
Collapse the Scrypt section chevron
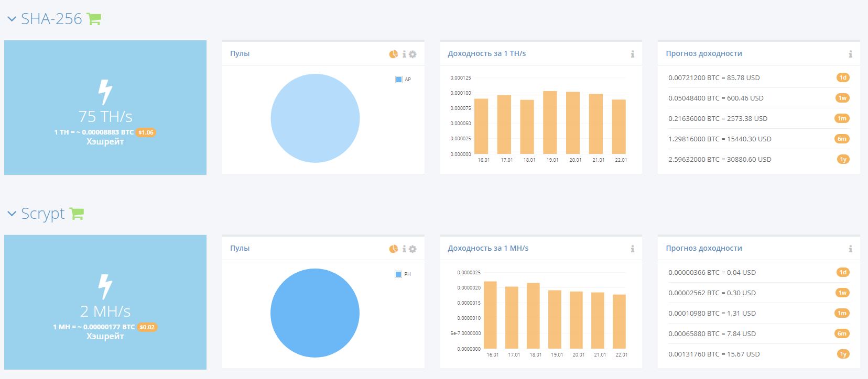[12, 214]
